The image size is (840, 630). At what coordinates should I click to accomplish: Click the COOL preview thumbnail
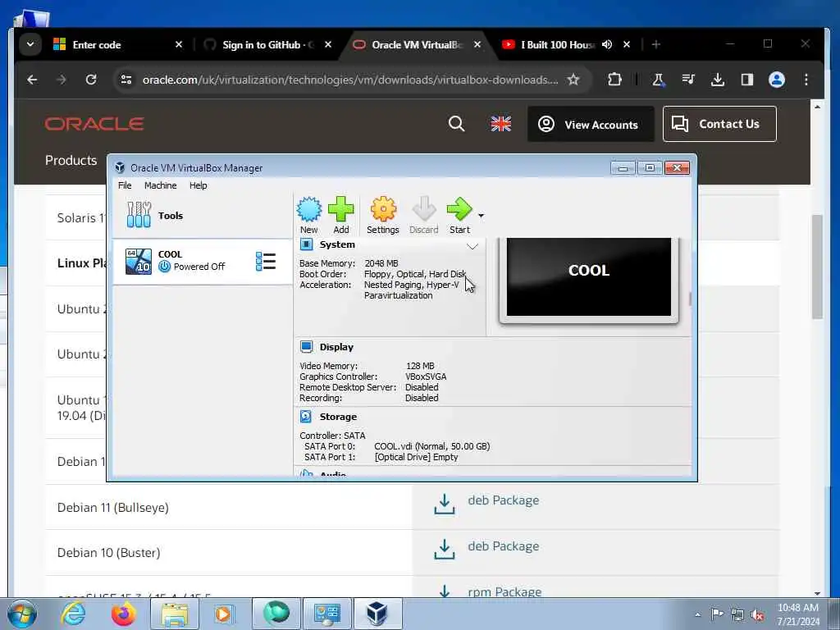589,277
